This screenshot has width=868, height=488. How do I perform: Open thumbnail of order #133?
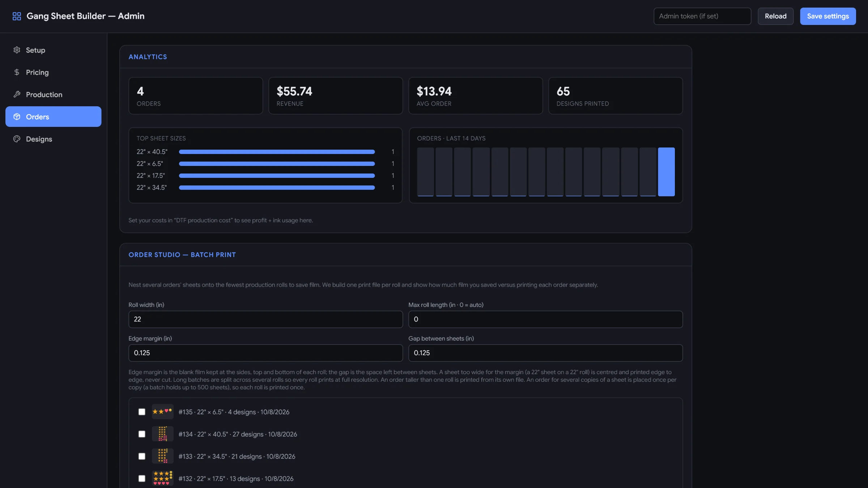click(x=162, y=456)
